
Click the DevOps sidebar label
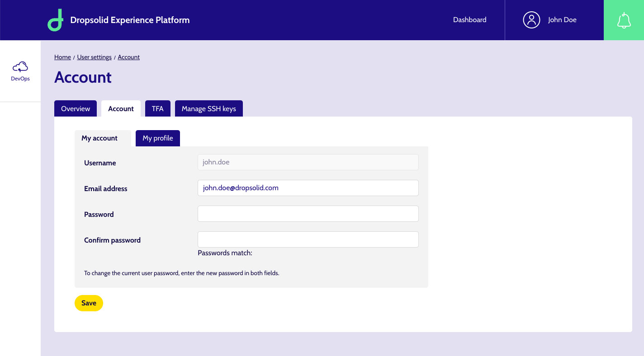click(20, 79)
